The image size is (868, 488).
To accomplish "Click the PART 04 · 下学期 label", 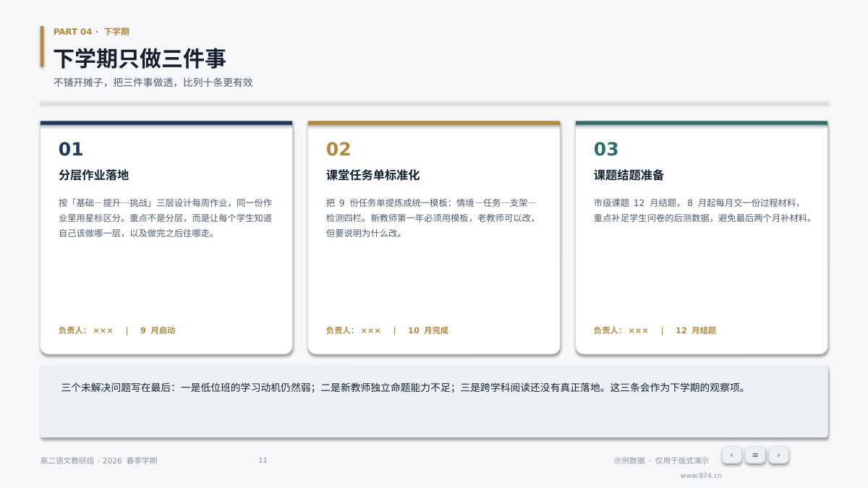I will tap(92, 32).
